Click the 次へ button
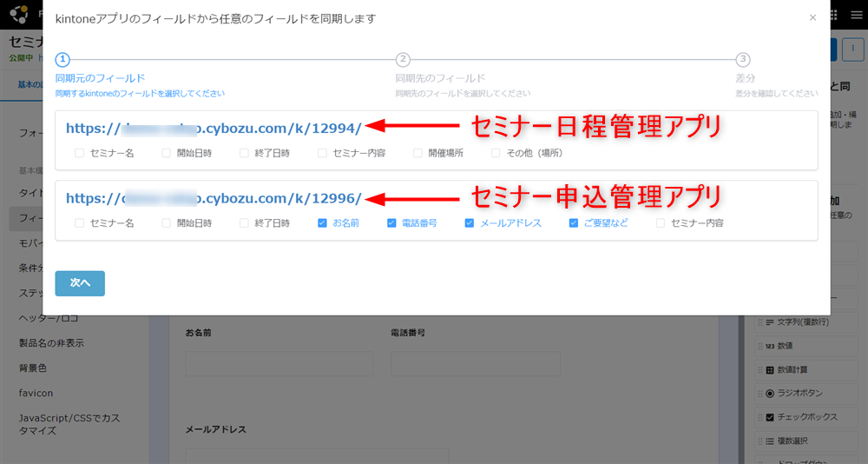This screenshot has width=868, height=464. coord(80,283)
